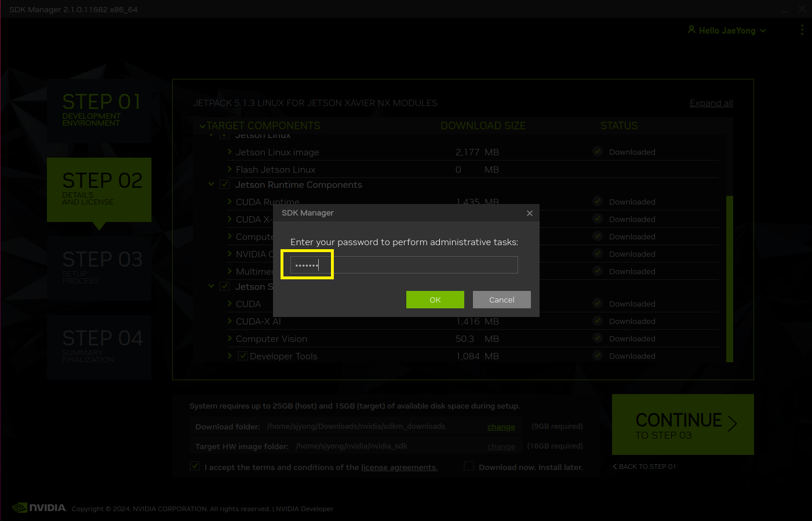Collapse the Target Components header

(x=202, y=126)
